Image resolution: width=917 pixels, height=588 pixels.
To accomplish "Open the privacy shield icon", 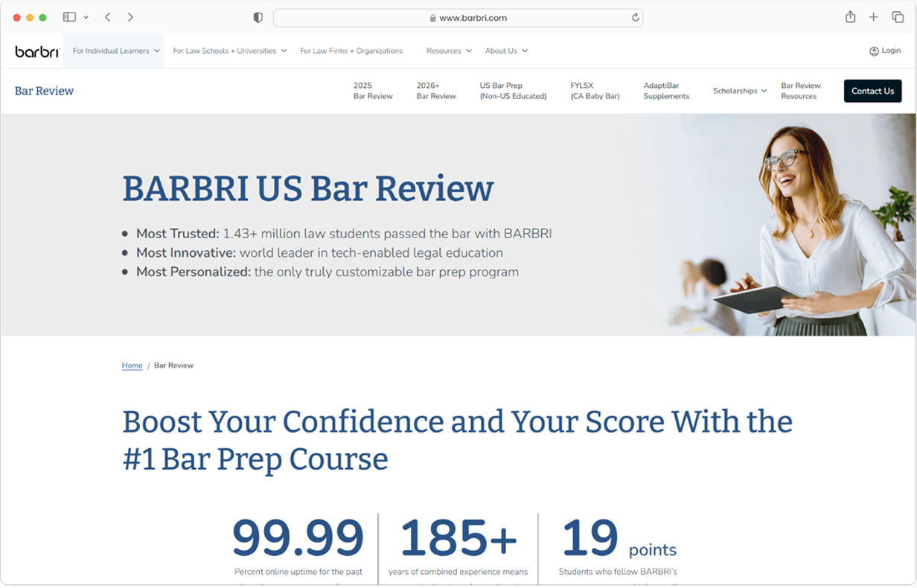I will [x=258, y=18].
